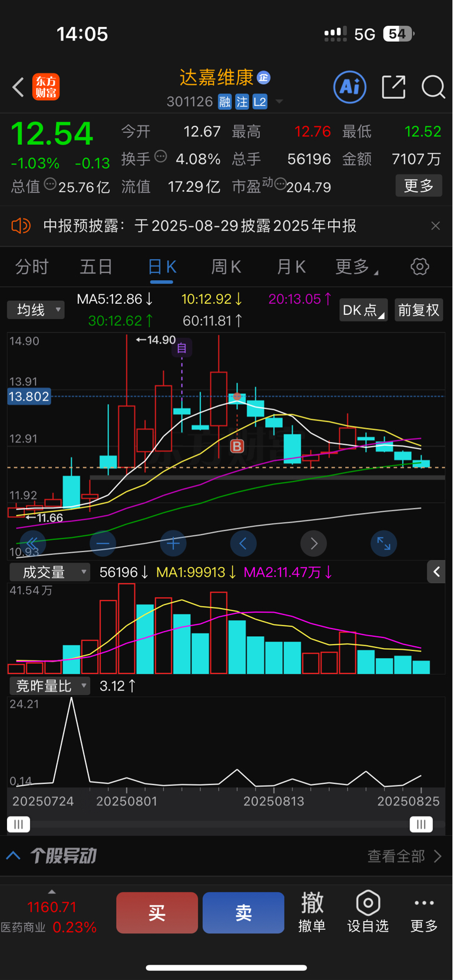Image resolution: width=453 pixels, height=980 pixels.
Task: Tap the 12.54 current price
Action: click(x=52, y=134)
